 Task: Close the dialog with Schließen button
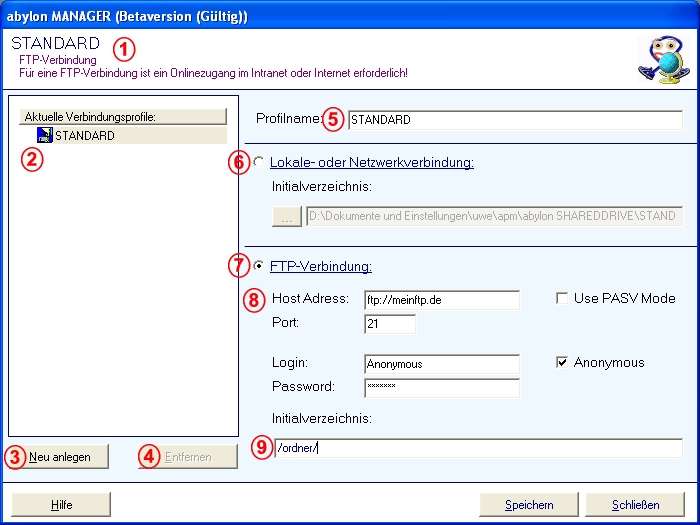pos(635,505)
